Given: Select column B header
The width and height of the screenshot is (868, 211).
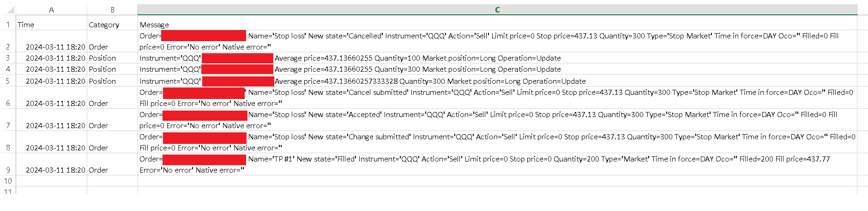Looking at the screenshot, I should point(112,10).
